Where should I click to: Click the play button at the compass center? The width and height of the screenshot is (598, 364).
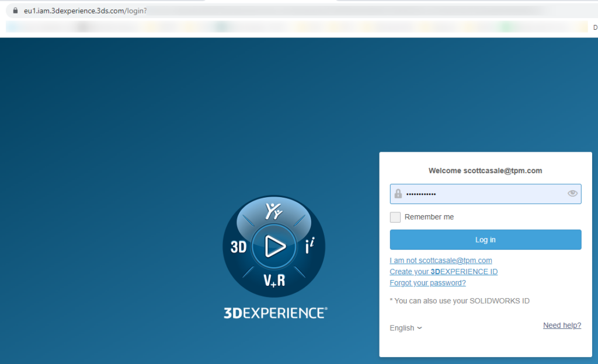point(274,246)
